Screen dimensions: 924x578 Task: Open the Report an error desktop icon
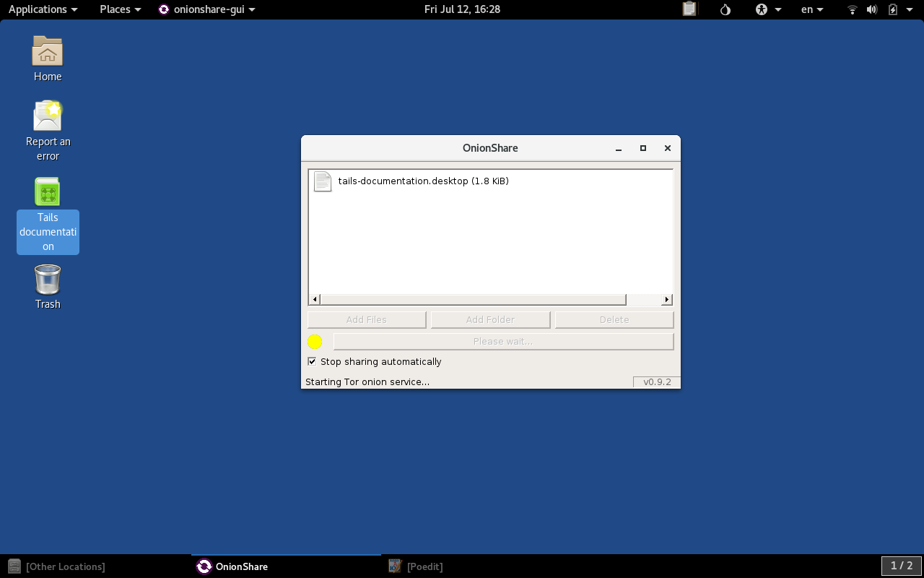pos(48,116)
